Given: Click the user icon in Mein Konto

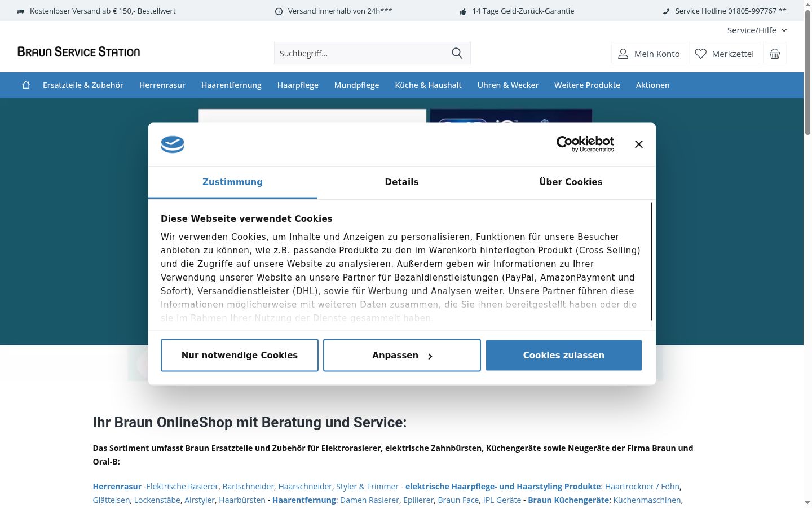Looking at the screenshot, I should pos(623,54).
